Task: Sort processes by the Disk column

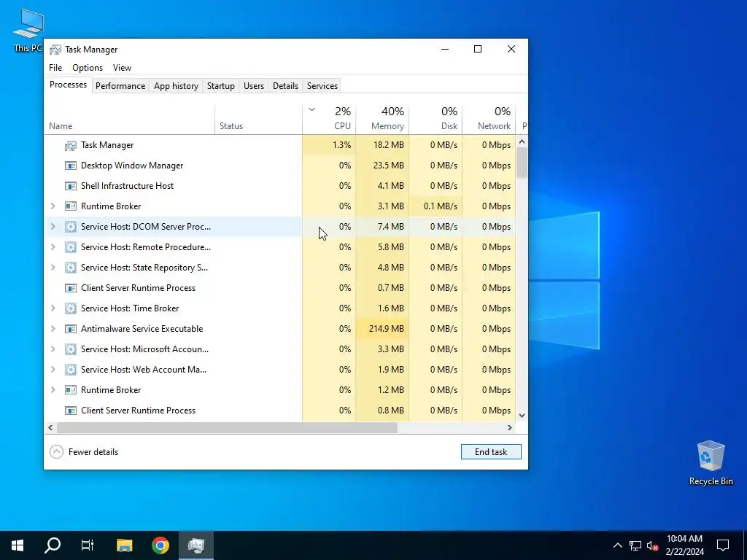Action: [436, 119]
